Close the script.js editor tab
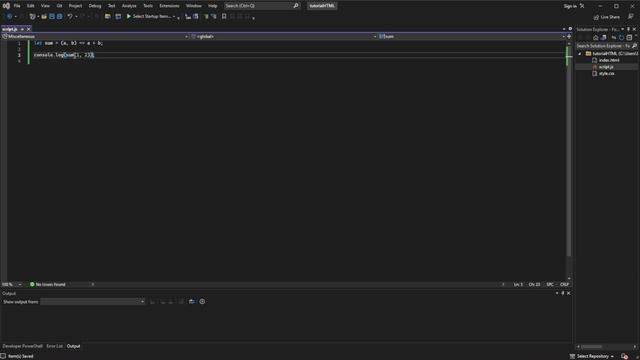The image size is (640, 360). (x=29, y=29)
